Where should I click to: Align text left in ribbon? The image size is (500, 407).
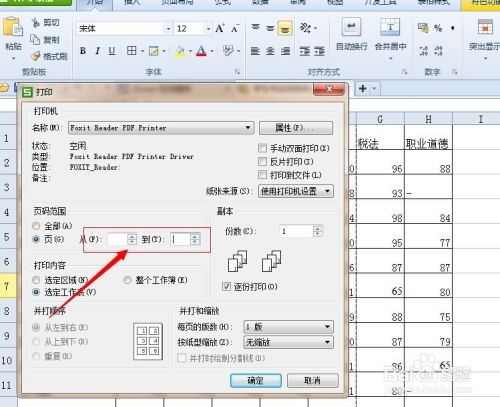pyautogui.click(x=255, y=51)
